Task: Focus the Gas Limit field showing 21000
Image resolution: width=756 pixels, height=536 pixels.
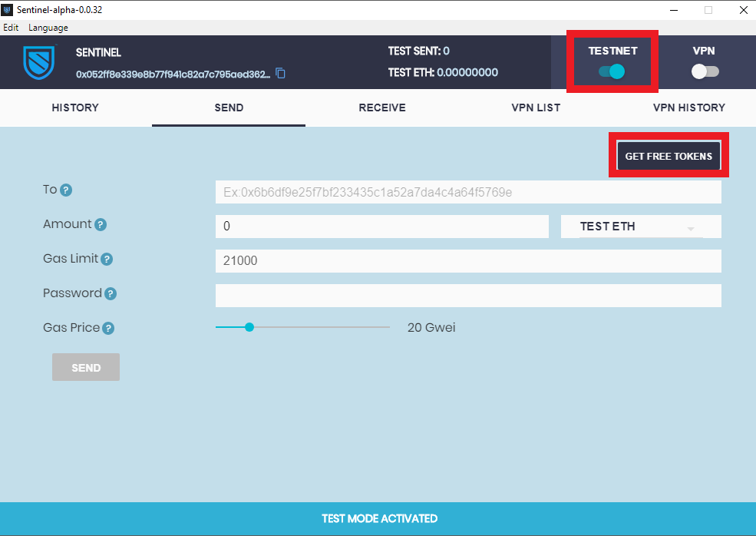Action: tap(468, 261)
